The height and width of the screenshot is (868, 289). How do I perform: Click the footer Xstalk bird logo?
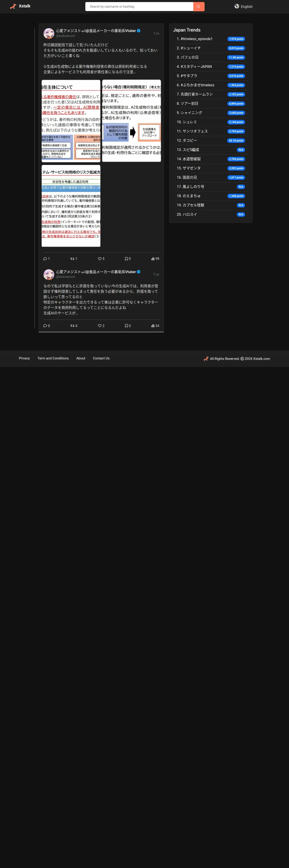(206, 359)
